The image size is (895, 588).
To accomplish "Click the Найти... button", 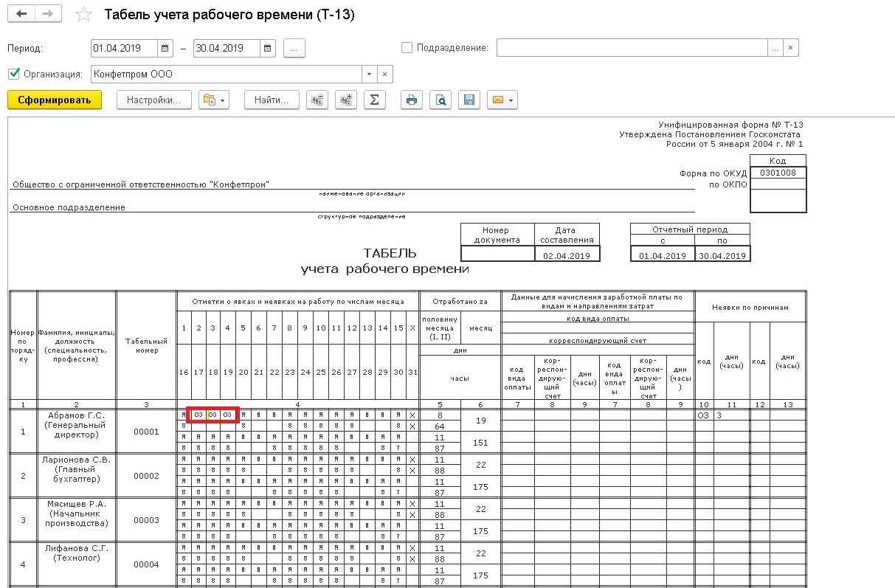I will pyautogui.click(x=272, y=100).
